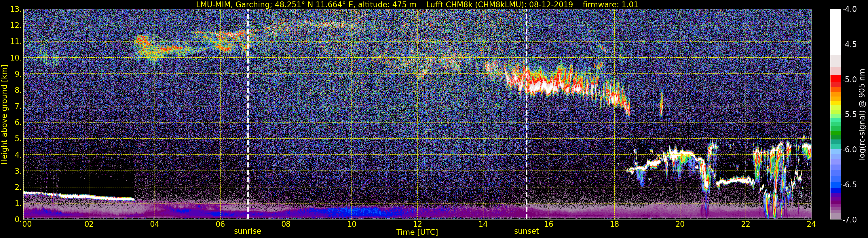This screenshot has width=868, height=238.
Task: Select the "sunset" label below the axis
Action: pyautogui.click(x=526, y=231)
